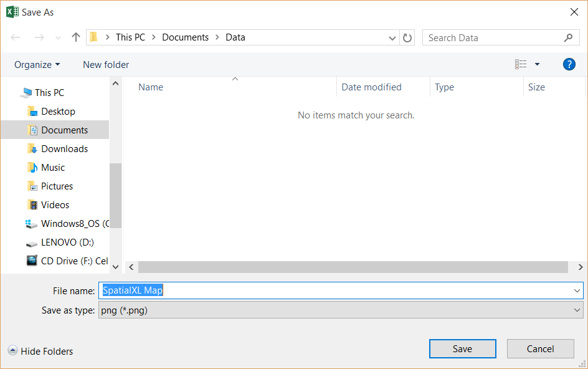Navigate up one folder level
Viewport: 588px width, 369px height.
[x=75, y=37]
